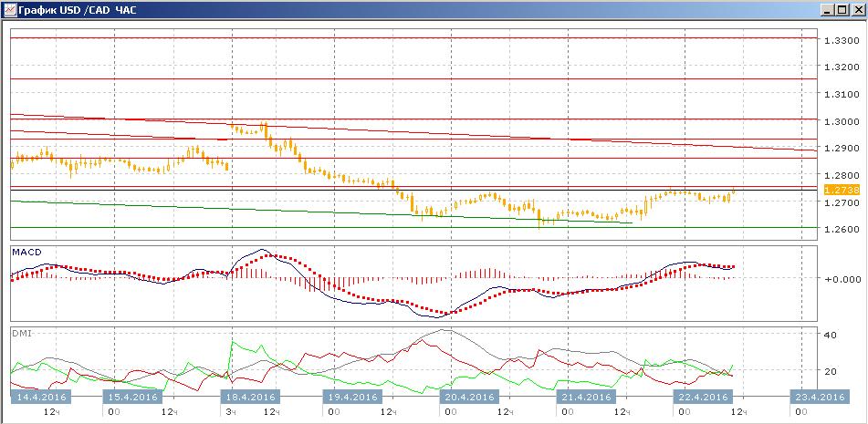
Task: Click the 1.2700 price axis label
Action: point(841,202)
